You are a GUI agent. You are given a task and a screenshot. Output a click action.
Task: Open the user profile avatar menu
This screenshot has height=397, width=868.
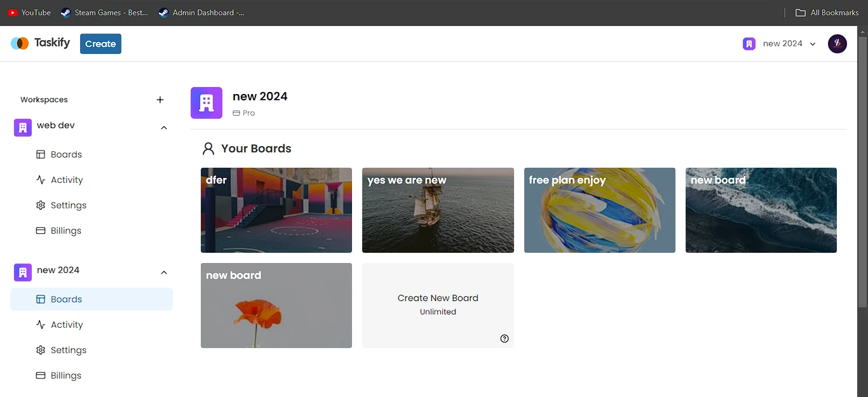pos(837,44)
